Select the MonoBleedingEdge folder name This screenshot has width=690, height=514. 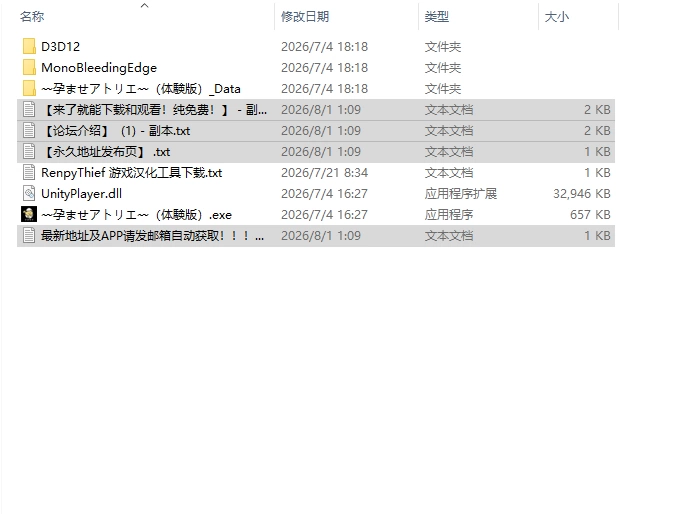click(x=99, y=68)
